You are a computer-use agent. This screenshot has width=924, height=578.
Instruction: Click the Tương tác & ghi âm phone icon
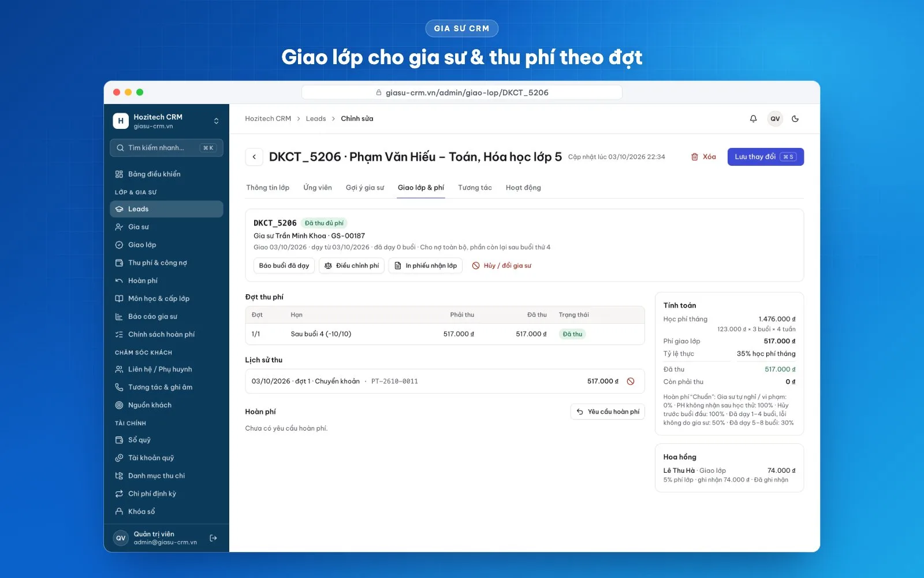tap(119, 387)
